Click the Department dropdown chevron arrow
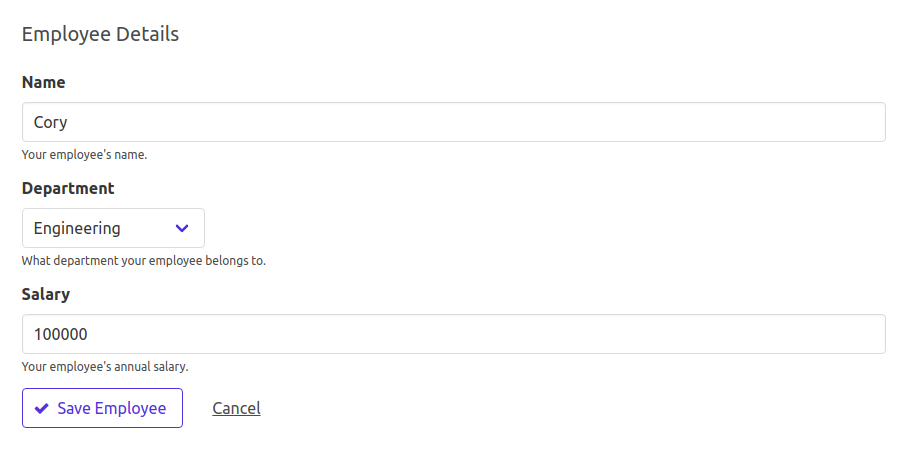This screenshot has height=449, width=912. 182,228
